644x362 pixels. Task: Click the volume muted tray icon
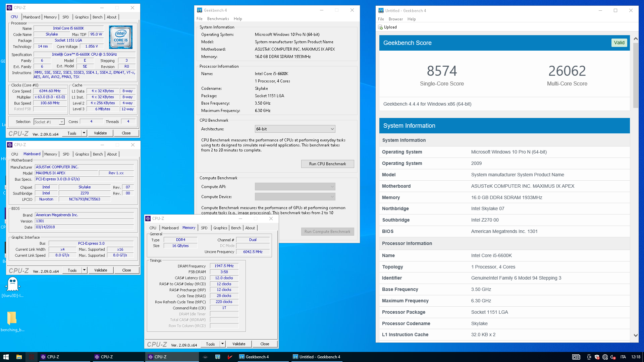click(613, 357)
